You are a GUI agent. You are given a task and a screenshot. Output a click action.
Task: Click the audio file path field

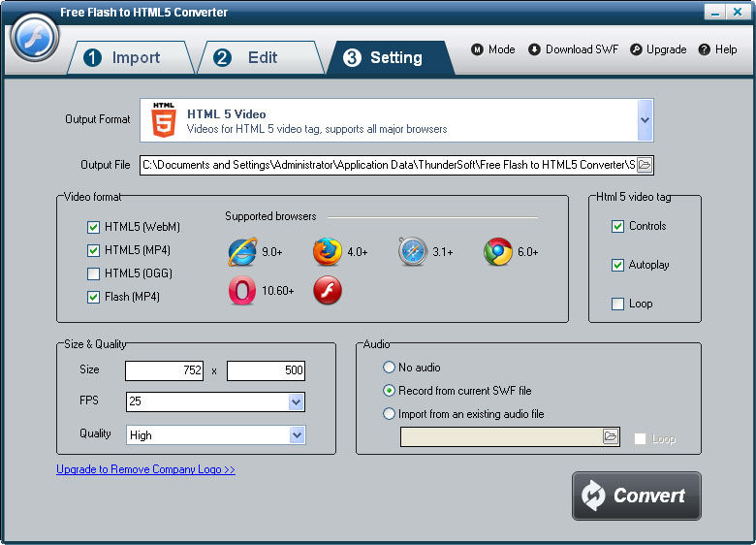(x=501, y=436)
